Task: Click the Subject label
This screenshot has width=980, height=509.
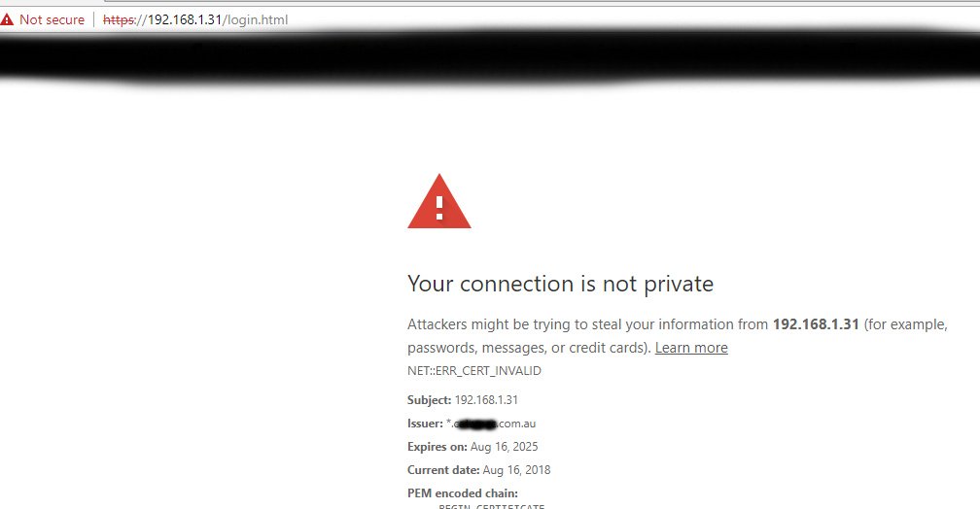Action: click(x=430, y=400)
